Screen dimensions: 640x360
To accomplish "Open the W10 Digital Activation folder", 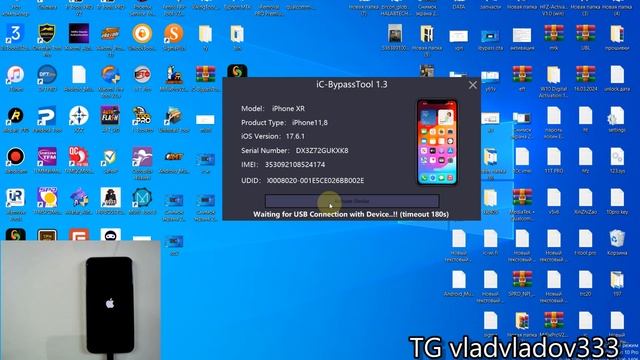I will pyautogui.click(x=554, y=75).
